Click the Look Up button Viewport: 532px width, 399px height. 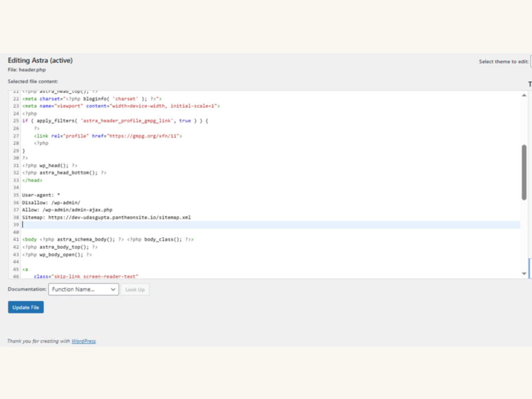point(135,289)
